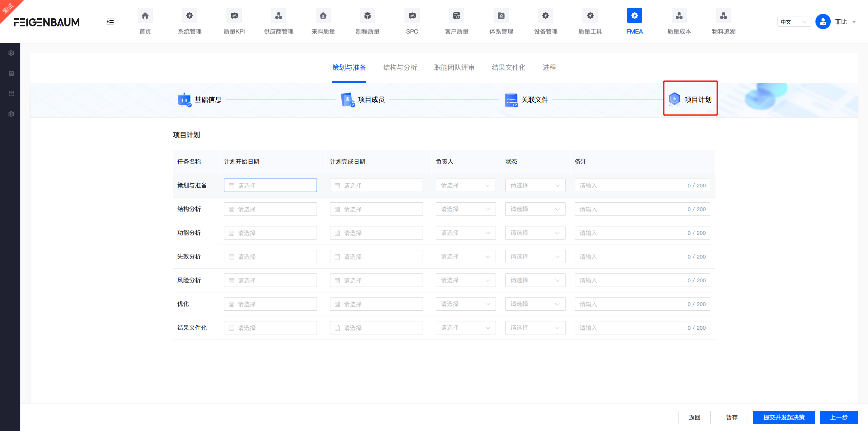Click the 供应商管理 module icon

coord(278,15)
